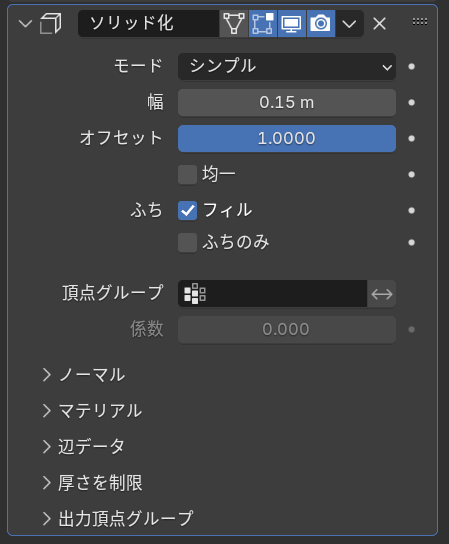Click the オフセット slider value 1.0000
This screenshot has height=544, width=449.
(287, 138)
